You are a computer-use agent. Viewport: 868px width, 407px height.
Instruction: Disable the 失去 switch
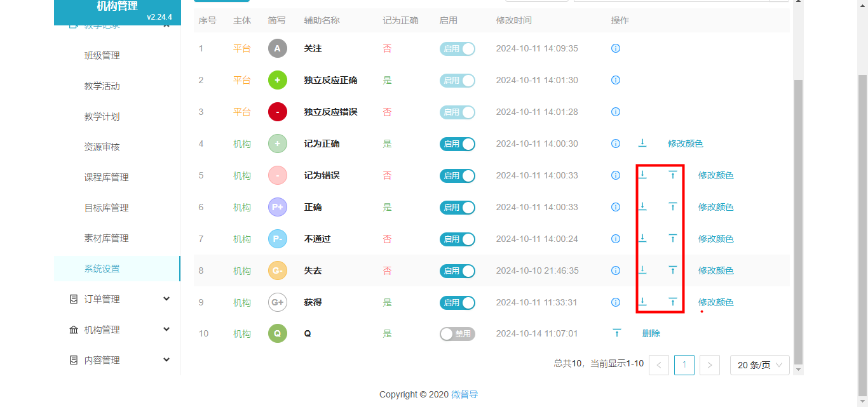458,271
